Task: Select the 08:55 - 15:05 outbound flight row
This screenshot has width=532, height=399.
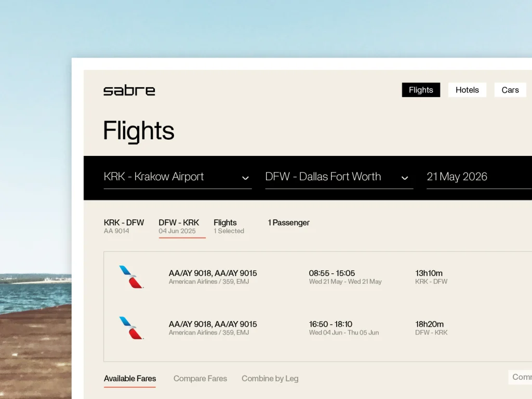Action: pos(331,277)
